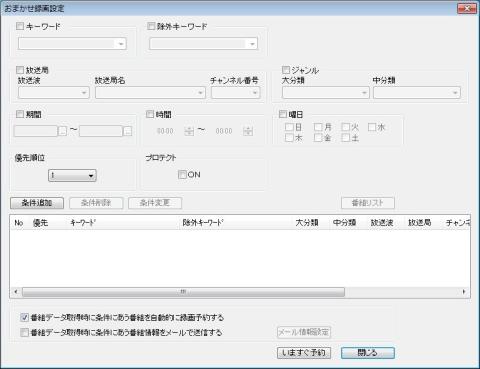Image resolution: width=480 pixels, height=369 pixels.
Task: Enable the 期間 checkbox
Action: click(20, 114)
